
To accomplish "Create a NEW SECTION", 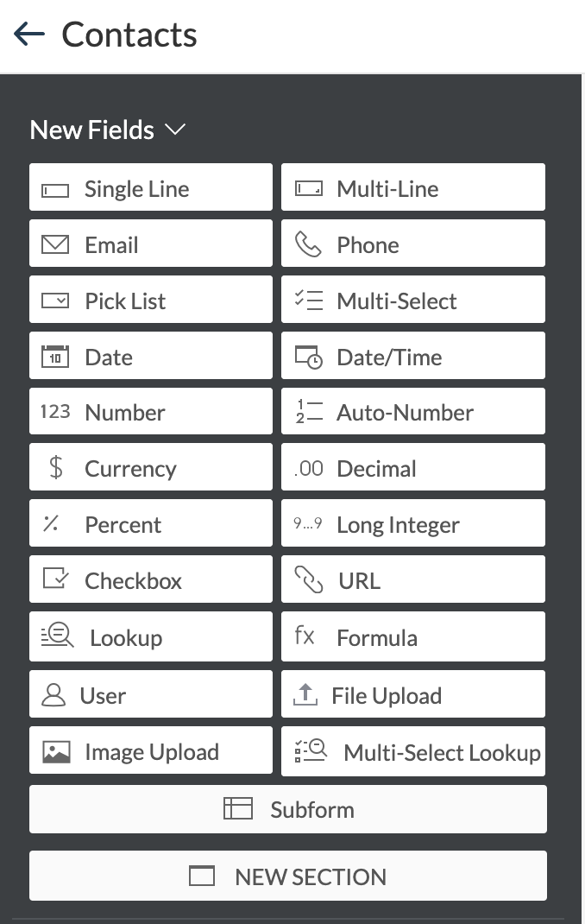I will 287,876.
